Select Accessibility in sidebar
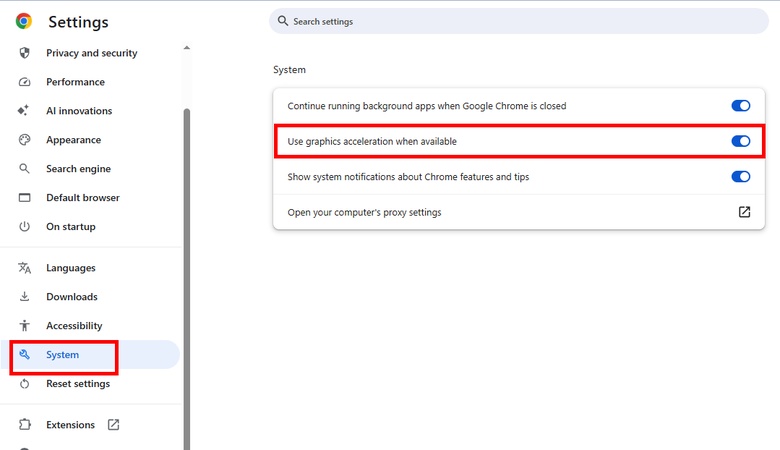The image size is (780, 450). point(74,325)
